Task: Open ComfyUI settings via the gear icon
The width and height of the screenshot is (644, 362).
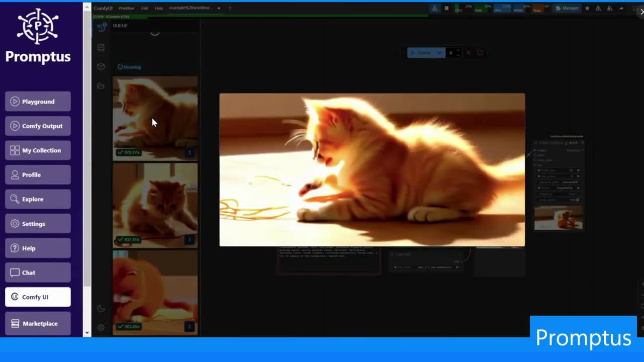Action: click(x=101, y=327)
